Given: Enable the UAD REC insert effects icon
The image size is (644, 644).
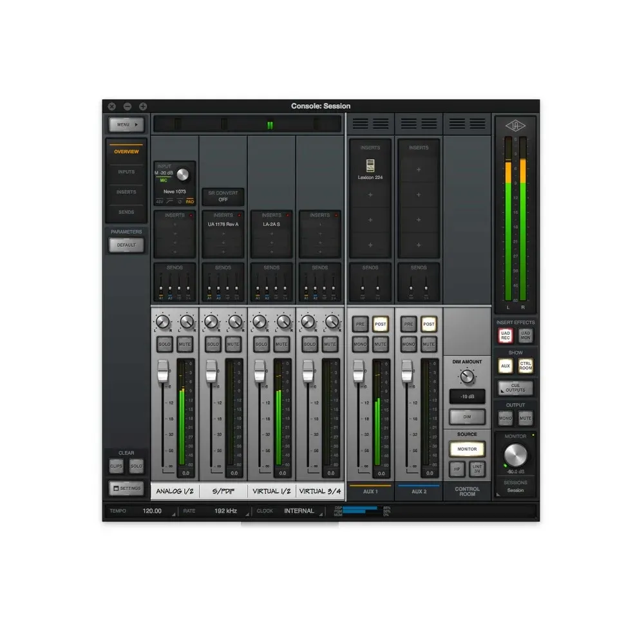Looking at the screenshot, I should click(506, 335).
